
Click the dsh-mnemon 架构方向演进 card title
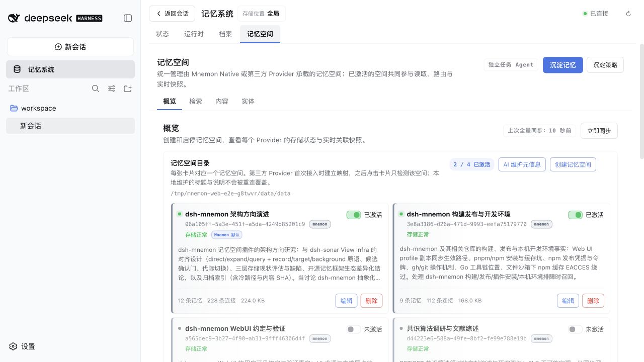click(x=227, y=214)
